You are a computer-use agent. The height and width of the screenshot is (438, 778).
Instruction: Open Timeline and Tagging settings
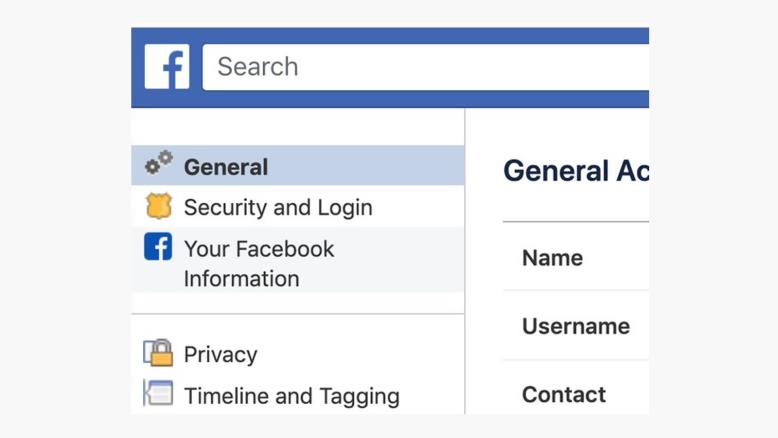pos(291,396)
